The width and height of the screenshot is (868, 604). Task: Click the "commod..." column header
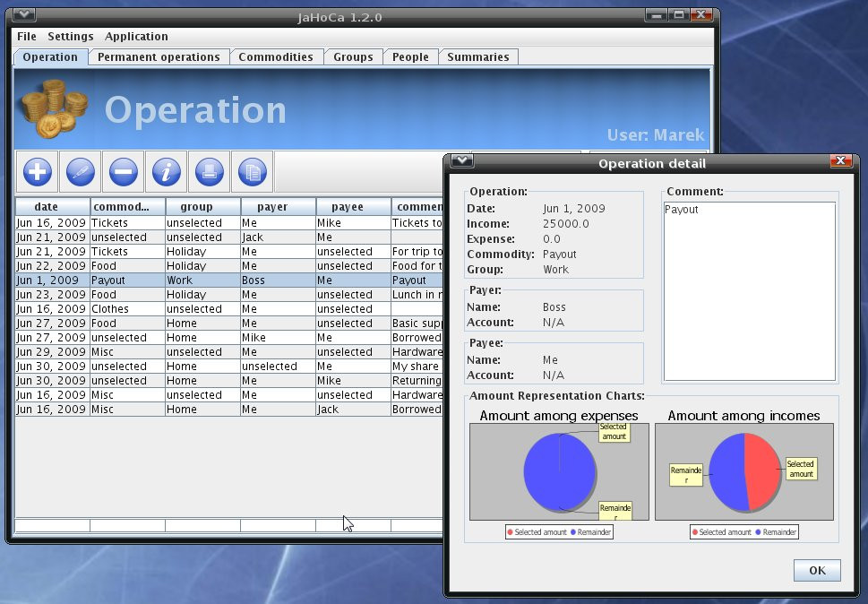click(x=127, y=206)
